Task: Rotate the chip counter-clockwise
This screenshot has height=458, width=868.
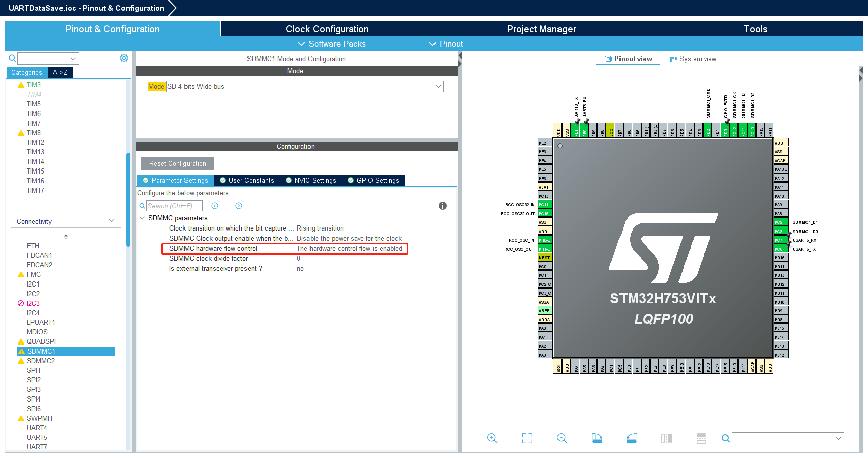Action: pyautogui.click(x=632, y=438)
